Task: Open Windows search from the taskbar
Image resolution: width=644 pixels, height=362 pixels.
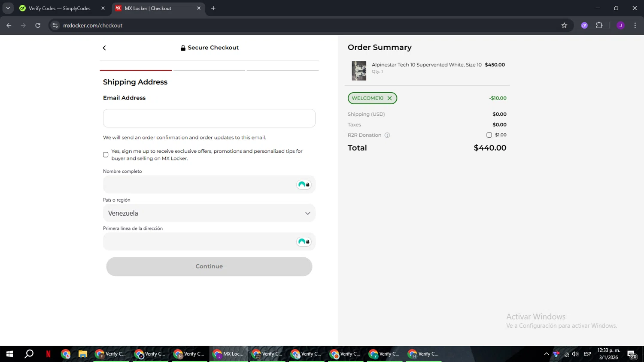Action: (29, 354)
